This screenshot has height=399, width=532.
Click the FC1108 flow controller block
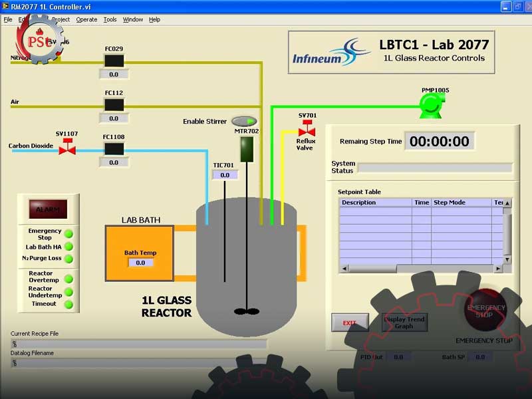click(x=114, y=148)
